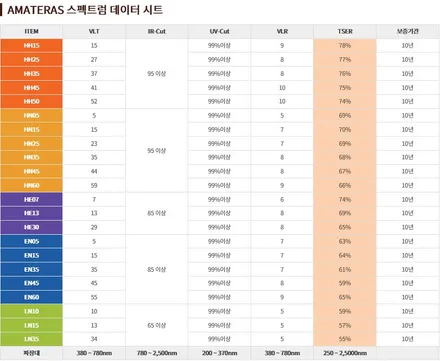440x361 pixels.
Task: Select the TSER column header
Action: tap(345, 31)
